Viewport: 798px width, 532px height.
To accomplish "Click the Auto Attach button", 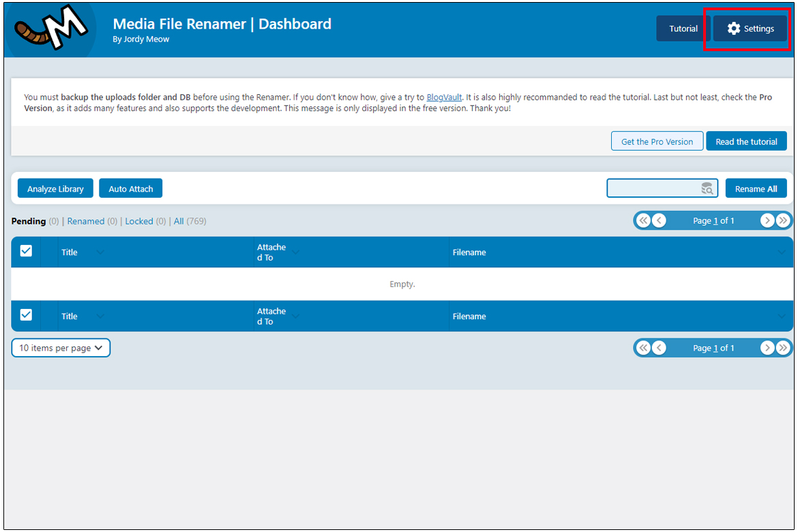I will pyautogui.click(x=131, y=188).
